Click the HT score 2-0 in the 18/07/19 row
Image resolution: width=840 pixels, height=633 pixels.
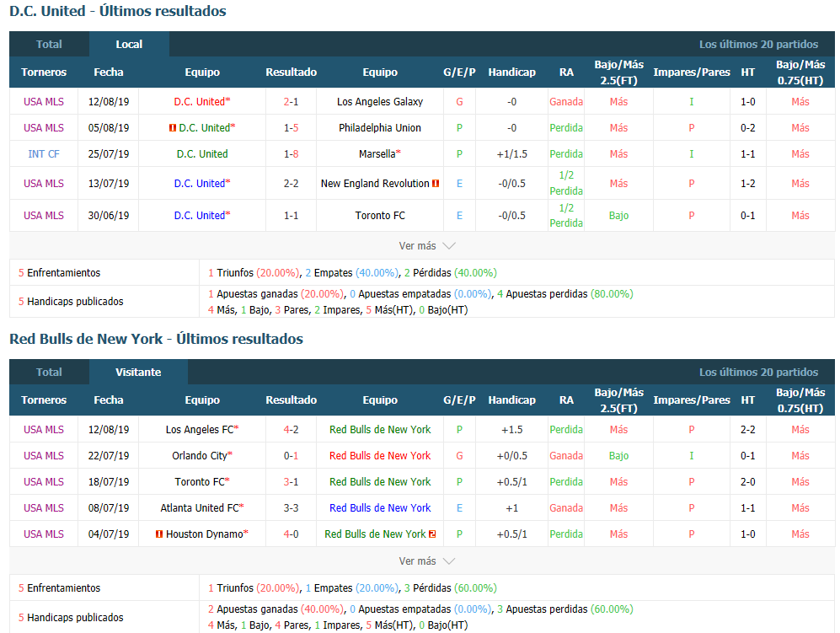(x=748, y=482)
